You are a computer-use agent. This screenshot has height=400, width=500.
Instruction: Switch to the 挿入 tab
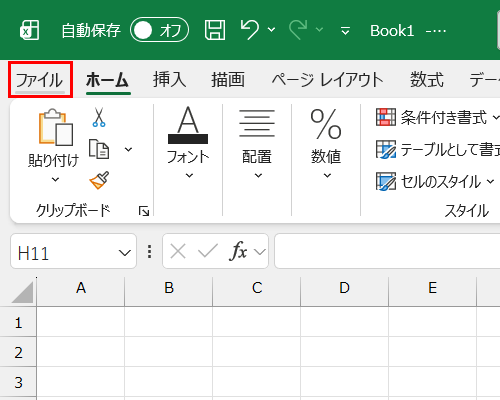[x=169, y=80]
